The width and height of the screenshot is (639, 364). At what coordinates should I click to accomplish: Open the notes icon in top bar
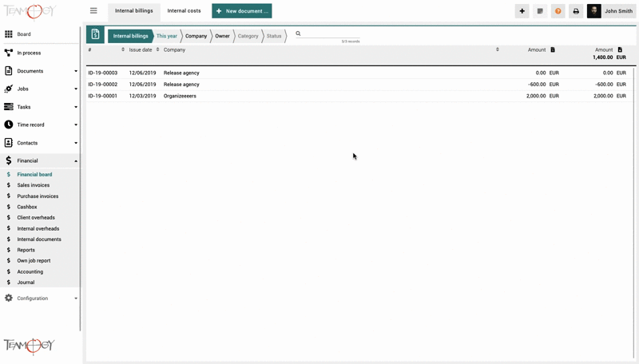(x=540, y=11)
